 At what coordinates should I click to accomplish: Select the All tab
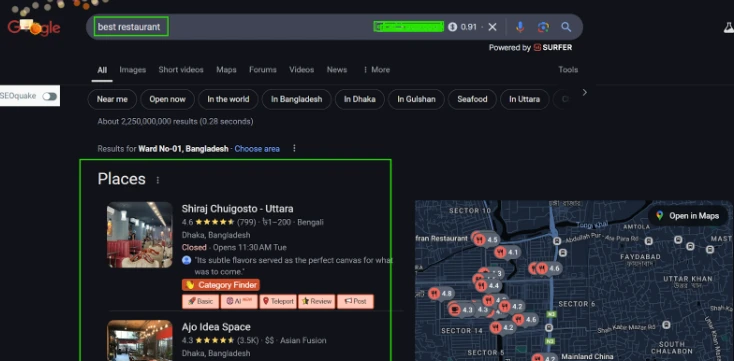point(102,70)
